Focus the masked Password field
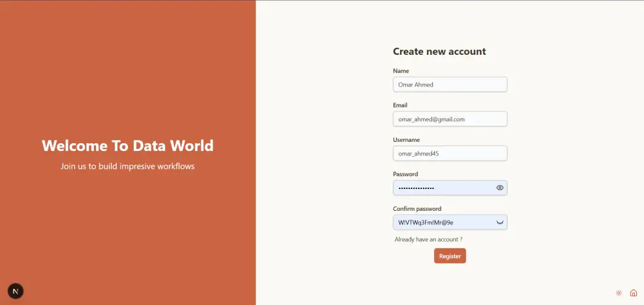This screenshot has height=305, width=644. [x=450, y=188]
